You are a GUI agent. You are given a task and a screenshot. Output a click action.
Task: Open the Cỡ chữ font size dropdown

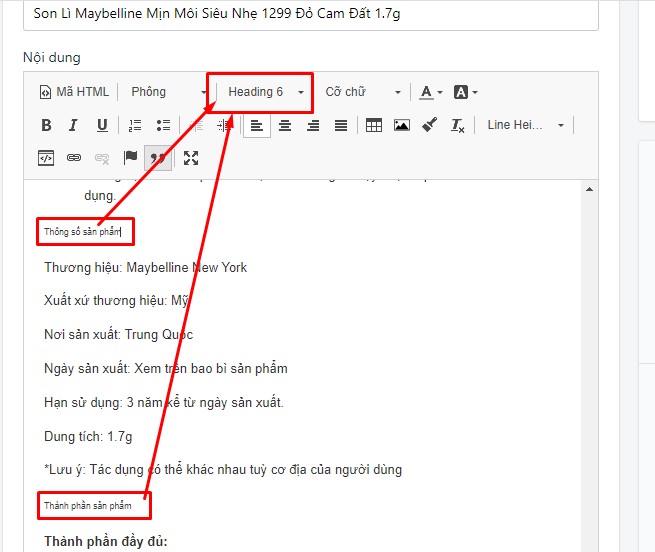(363, 92)
